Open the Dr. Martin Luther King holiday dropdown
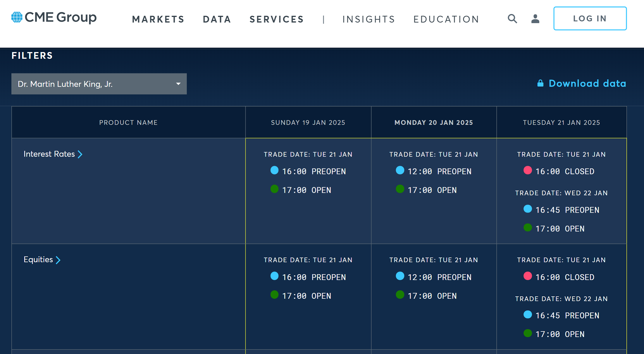 click(99, 84)
